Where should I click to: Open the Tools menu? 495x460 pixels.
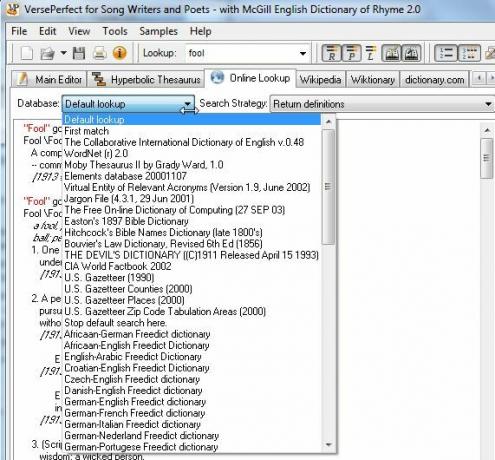[115, 31]
